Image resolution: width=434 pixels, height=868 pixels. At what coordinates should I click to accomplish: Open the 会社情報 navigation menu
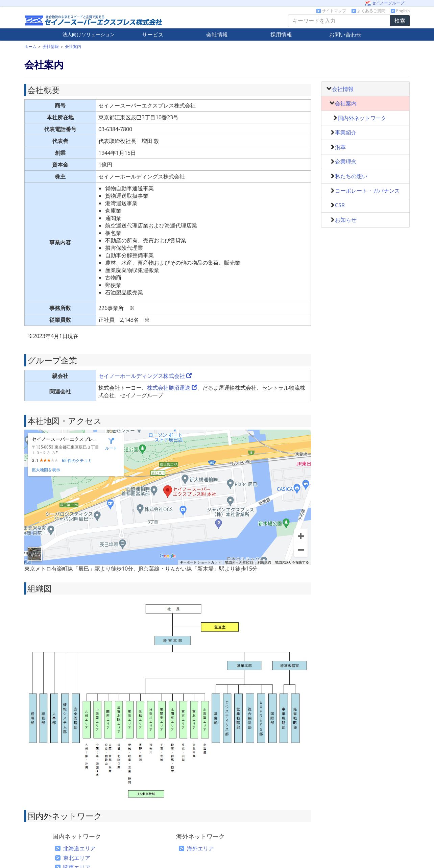point(217,34)
